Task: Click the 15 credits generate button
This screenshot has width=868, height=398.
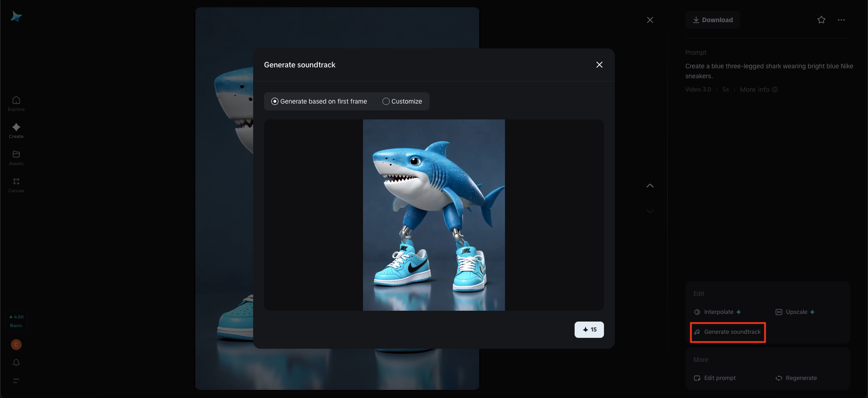Action: click(x=589, y=330)
